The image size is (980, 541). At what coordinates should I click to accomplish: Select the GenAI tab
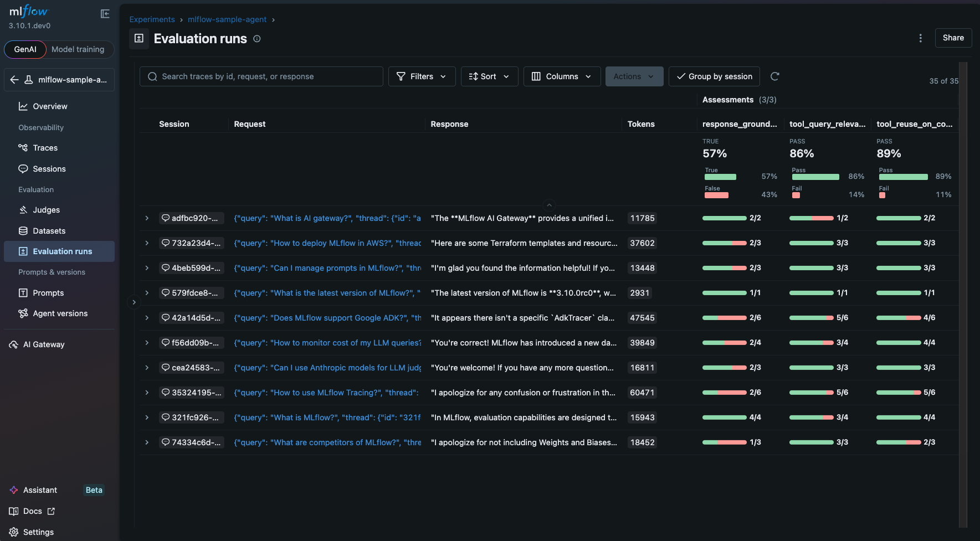point(25,49)
